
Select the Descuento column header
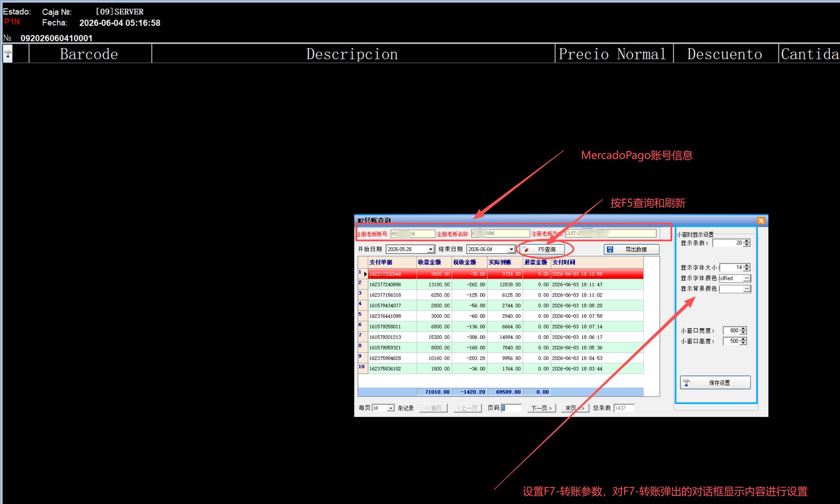[x=726, y=54]
